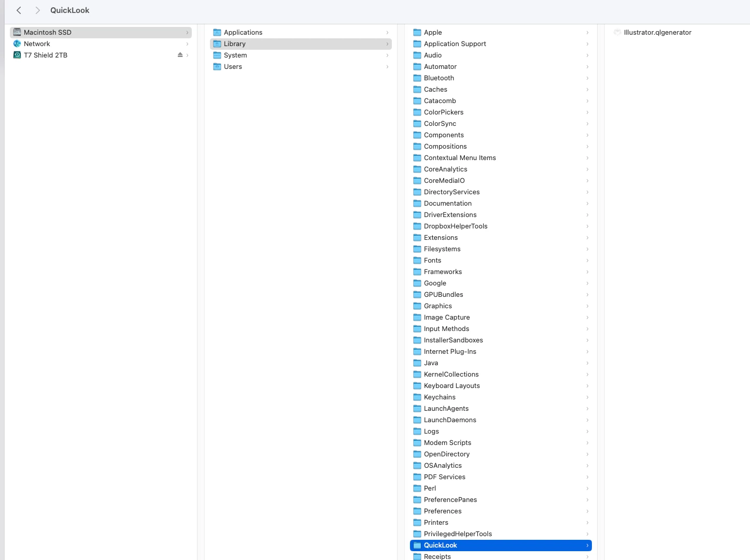Click the Apple folder icon
Viewport: 750px width, 560px height.
[417, 32]
